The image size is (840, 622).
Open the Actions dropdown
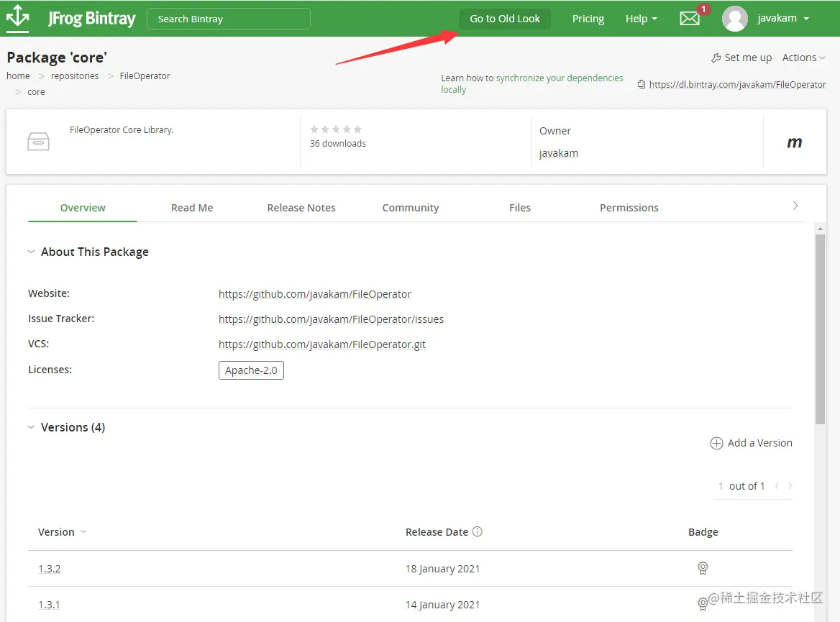(803, 58)
